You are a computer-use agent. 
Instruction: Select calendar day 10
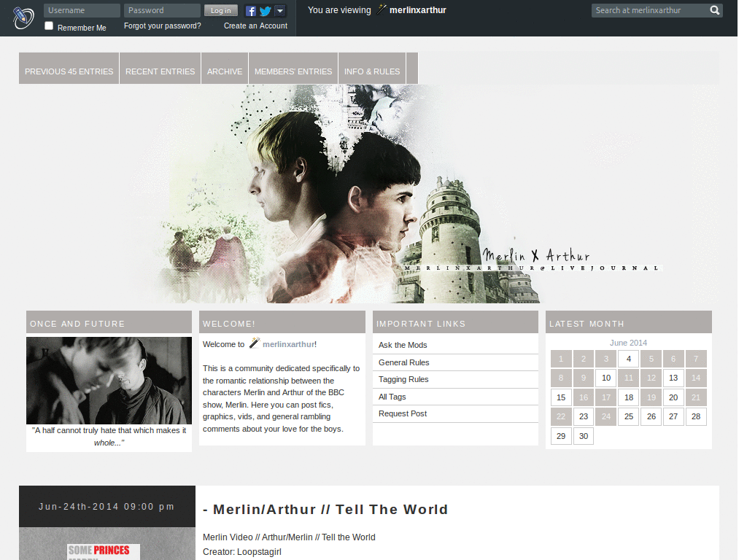(606, 378)
